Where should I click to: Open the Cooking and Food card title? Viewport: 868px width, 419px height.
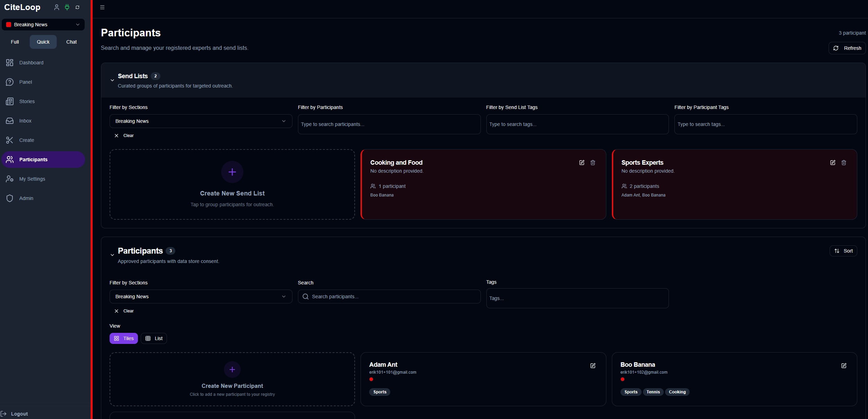(x=396, y=163)
